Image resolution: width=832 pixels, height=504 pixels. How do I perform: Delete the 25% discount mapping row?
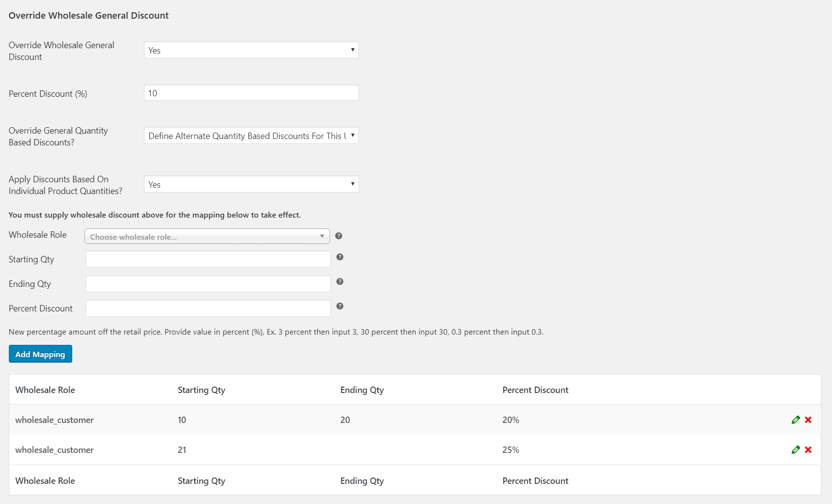808,449
